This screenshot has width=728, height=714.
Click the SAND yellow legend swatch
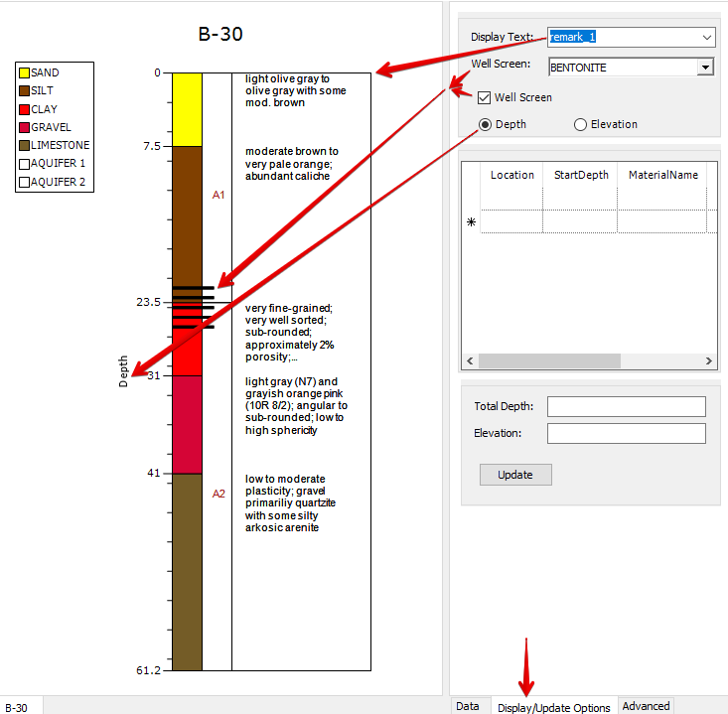[x=24, y=73]
